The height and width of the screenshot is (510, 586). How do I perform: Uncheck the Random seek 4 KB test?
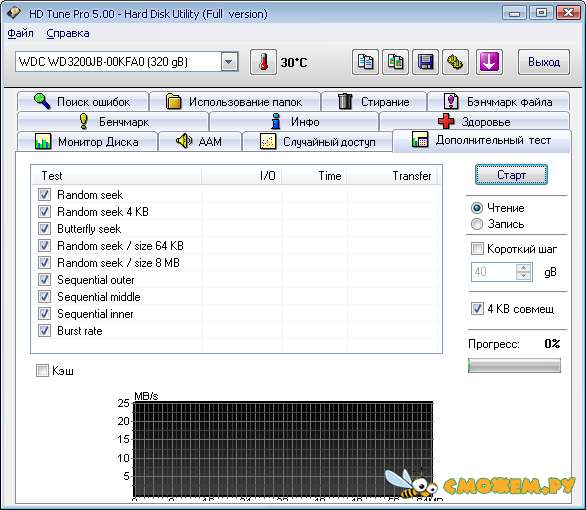click(x=44, y=211)
